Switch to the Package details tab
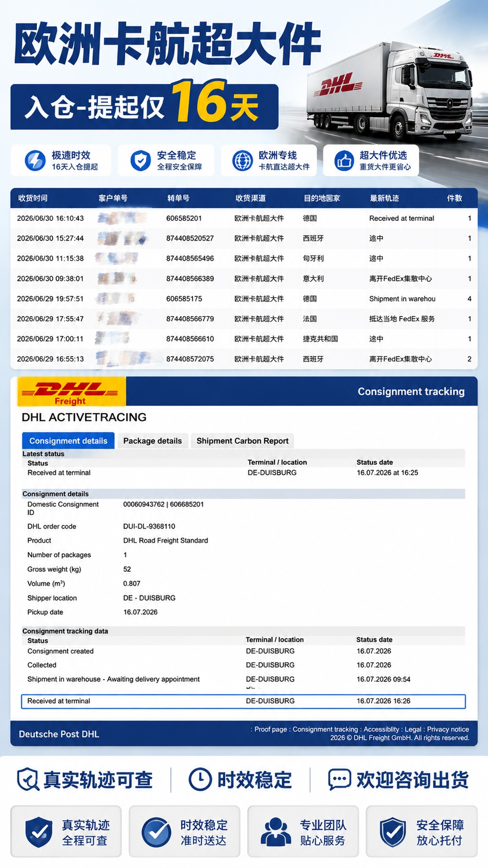The height and width of the screenshot is (868, 488). [x=152, y=441]
